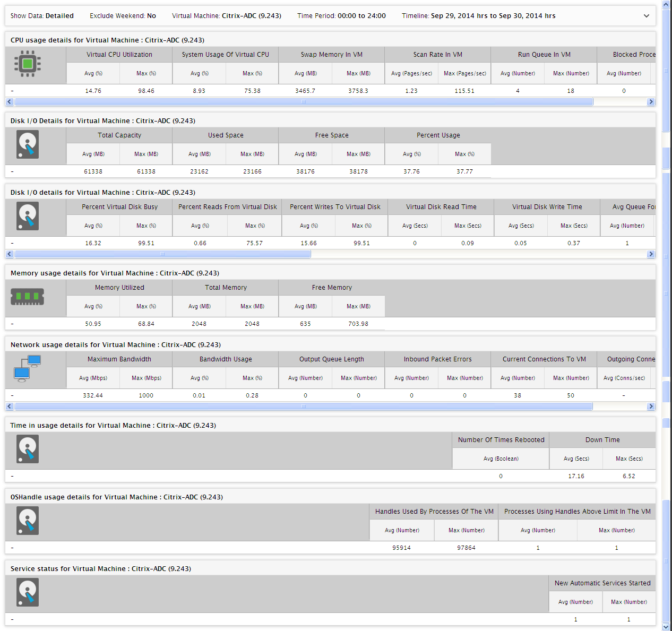Click the Virtual CPU Utilization column header
Screen dimensions: 672x631
point(119,55)
